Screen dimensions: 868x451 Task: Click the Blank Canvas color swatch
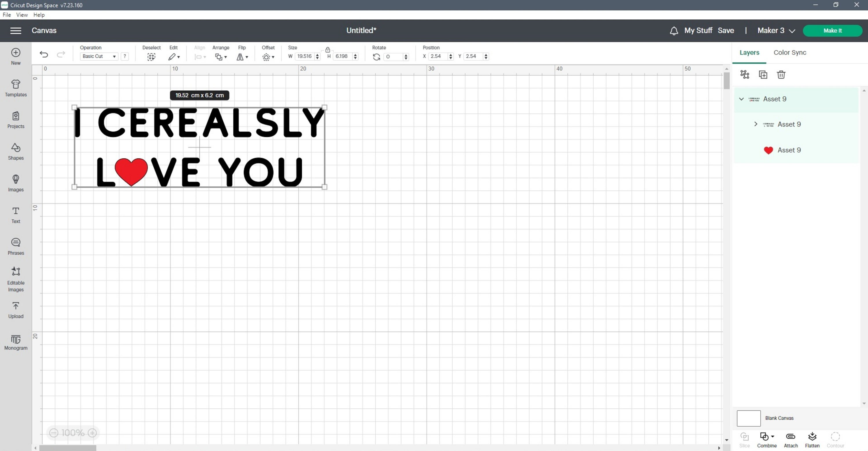[749, 418]
